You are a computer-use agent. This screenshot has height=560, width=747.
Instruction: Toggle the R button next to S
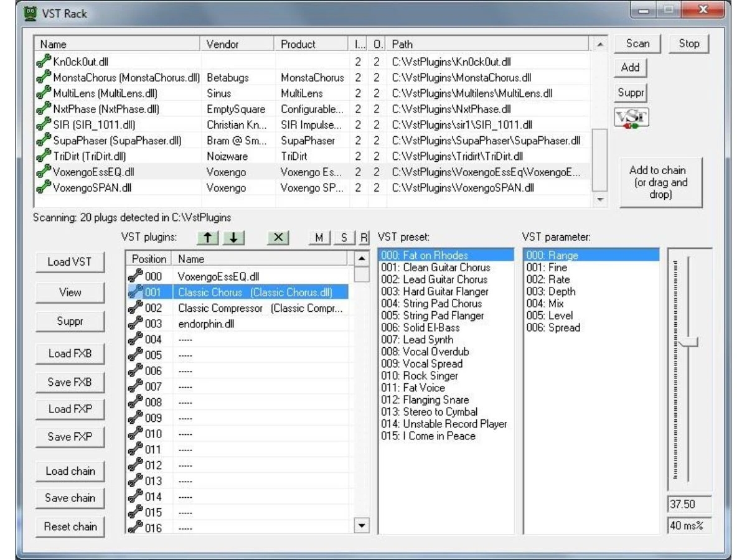pos(364,238)
